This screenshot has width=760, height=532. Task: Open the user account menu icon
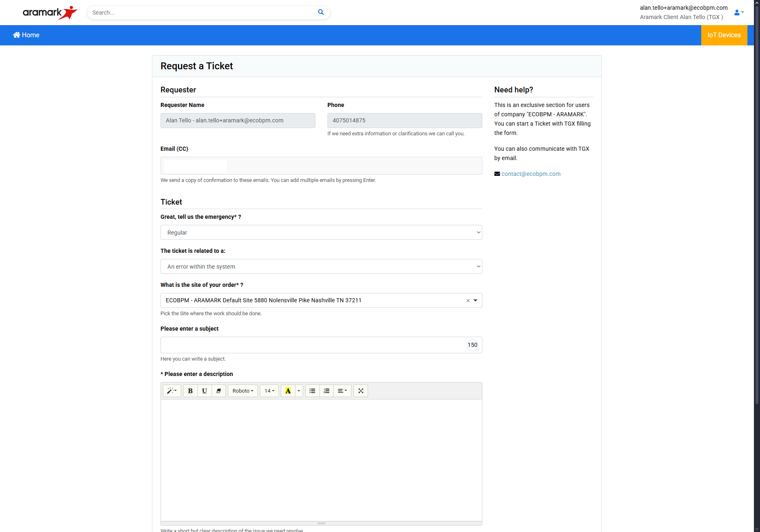[739, 13]
